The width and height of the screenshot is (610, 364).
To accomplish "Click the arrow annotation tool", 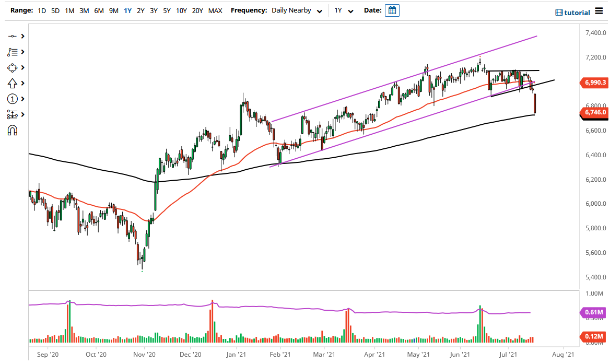I will pos(13,83).
